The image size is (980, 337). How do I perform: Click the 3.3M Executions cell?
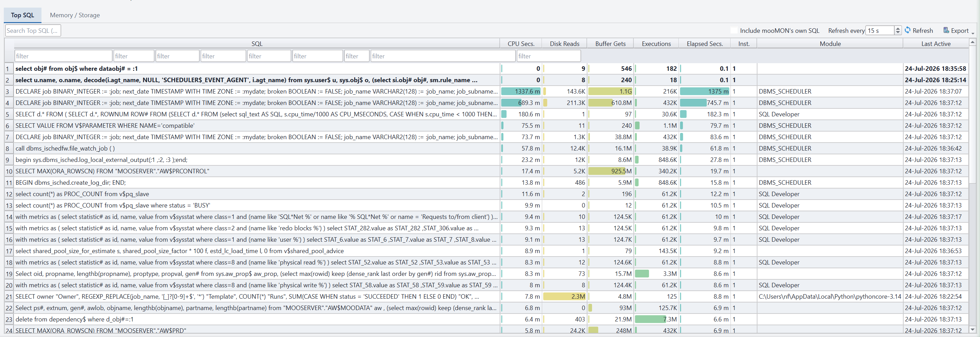click(x=656, y=274)
